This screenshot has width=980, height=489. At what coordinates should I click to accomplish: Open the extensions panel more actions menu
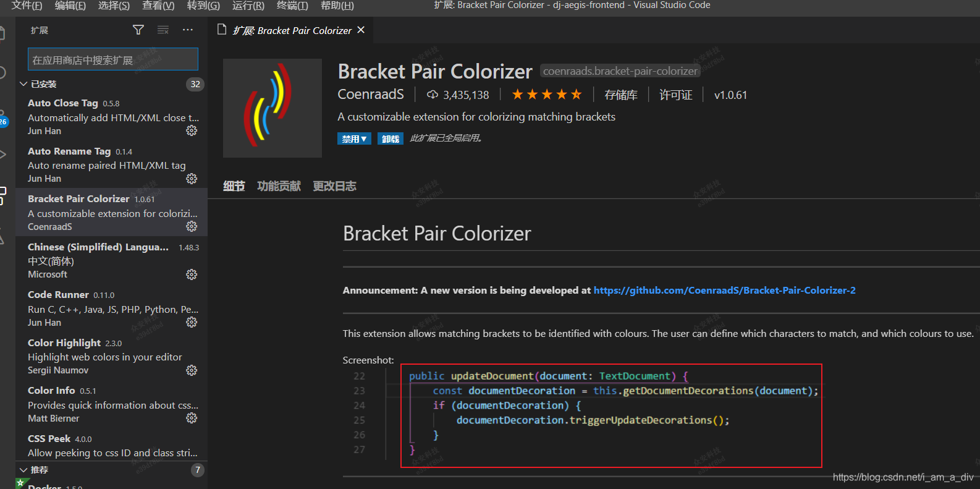(x=188, y=30)
